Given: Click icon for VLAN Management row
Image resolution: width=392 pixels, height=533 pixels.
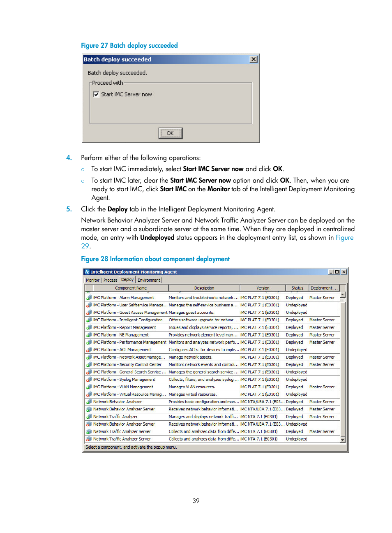Looking at the screenshot, I should point(89,387).
